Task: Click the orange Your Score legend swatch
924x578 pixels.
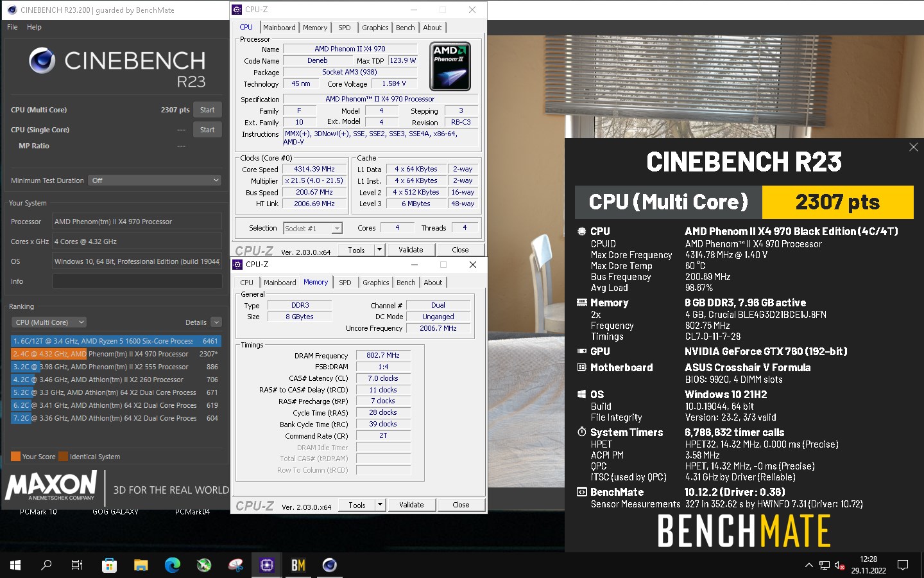Action: coord(16,457)
